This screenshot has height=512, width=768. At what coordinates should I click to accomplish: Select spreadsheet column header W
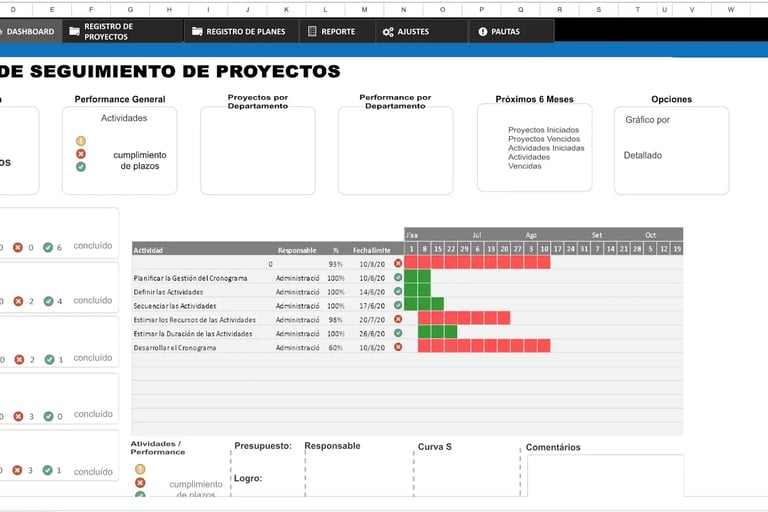[x=730, y=9]
